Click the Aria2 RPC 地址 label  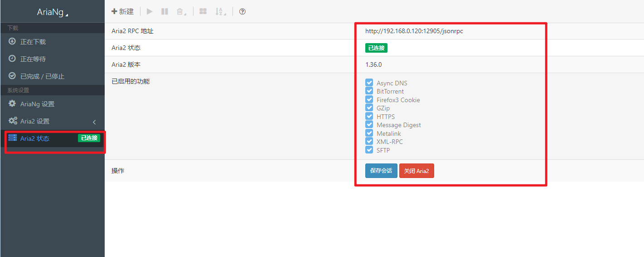132,31
